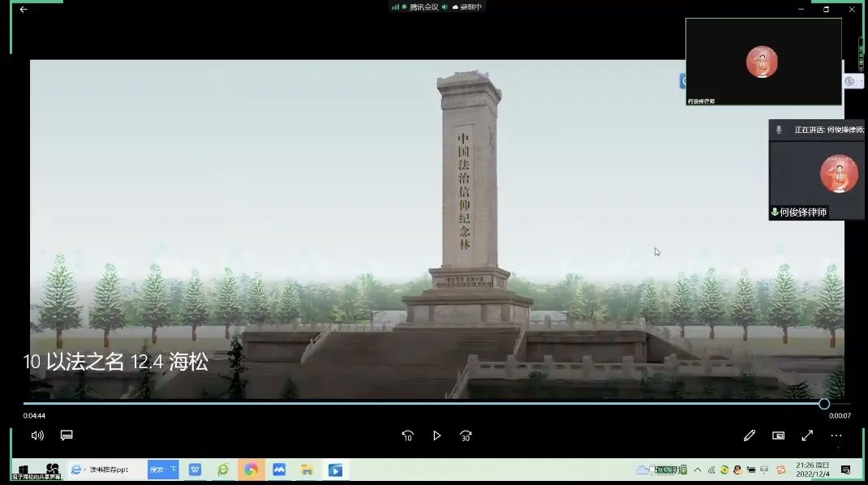
Task: Play the video
Action: (x=436, y=436)
